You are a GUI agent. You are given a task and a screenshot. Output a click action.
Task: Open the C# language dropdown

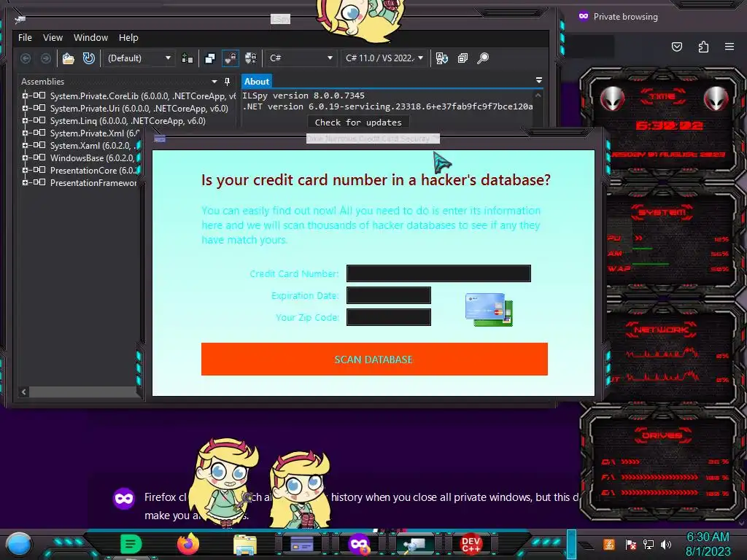(x=301, y=58)
